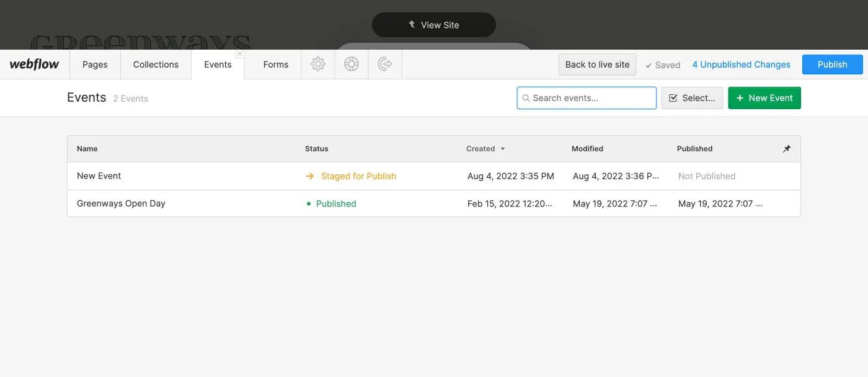Open the help lifebuoy icon
The image size is (868, 377).
352,64
